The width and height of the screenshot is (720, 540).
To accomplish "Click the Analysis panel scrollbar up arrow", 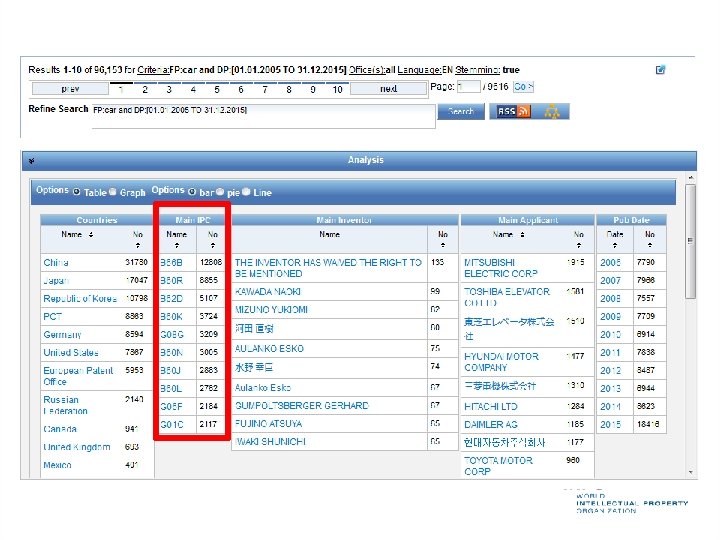I will (691, 178).
